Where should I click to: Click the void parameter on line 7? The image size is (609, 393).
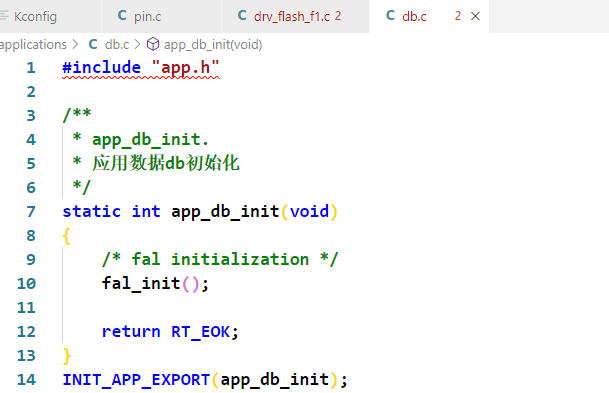pos(309,212)
